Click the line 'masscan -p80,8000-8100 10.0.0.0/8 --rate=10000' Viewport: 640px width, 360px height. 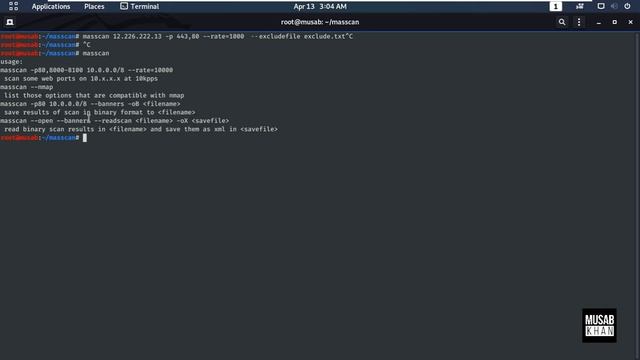[87, 70]
